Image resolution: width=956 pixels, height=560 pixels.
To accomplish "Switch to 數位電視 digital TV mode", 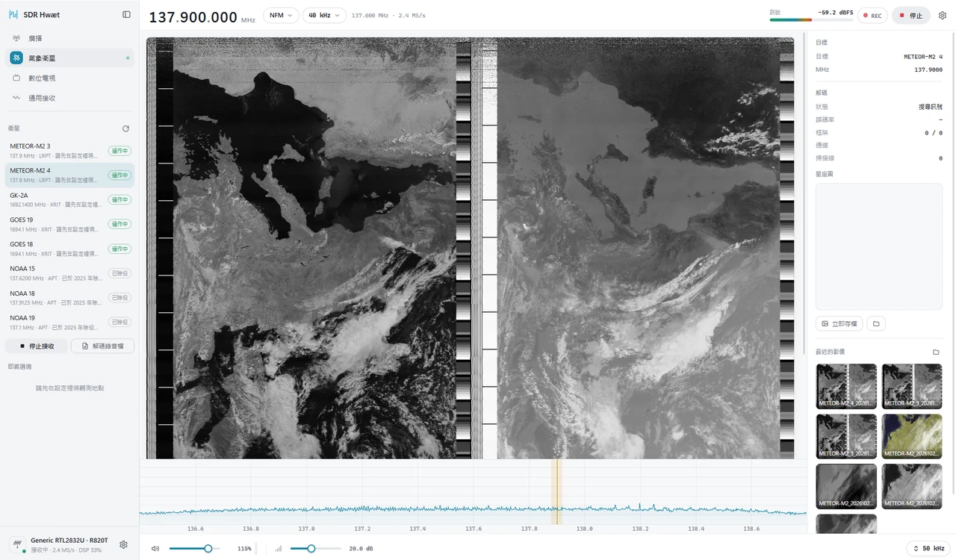I will pyautogui.click(x=69, y=78).
